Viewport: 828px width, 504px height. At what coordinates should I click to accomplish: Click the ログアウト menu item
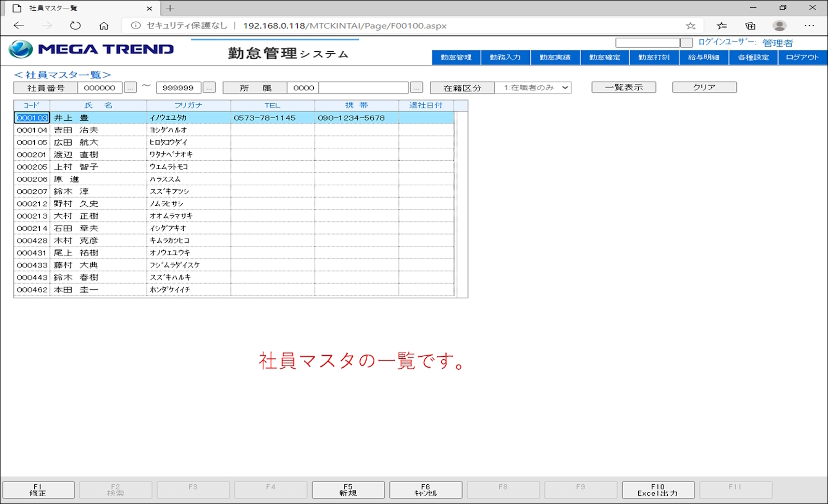pyautogui.click(x=803, y=58)
